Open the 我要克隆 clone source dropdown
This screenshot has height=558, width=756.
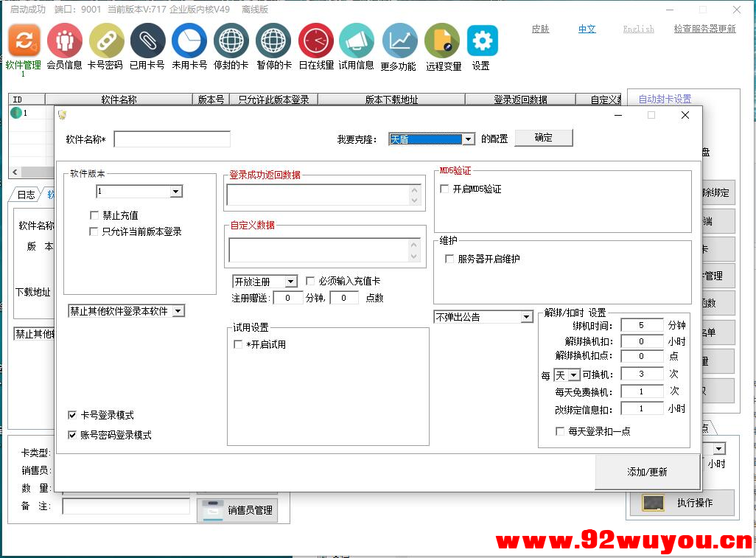[467, 138]
